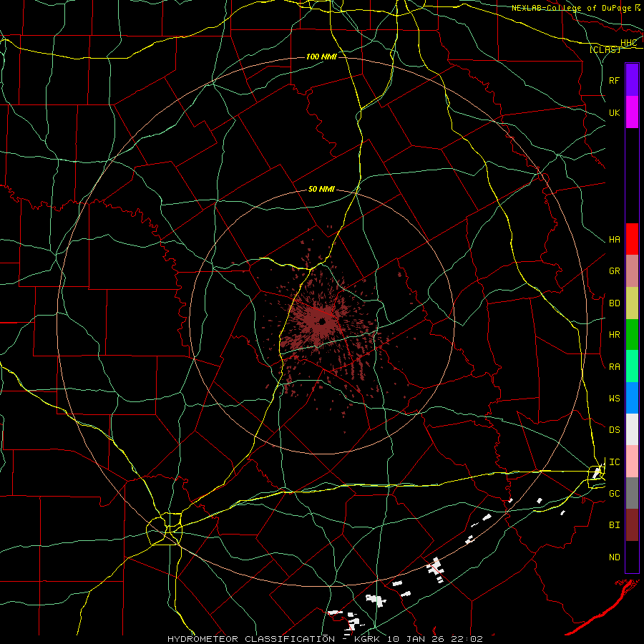Click the "RA" legend label
The image size is (644, 644).
pos(614,367)
